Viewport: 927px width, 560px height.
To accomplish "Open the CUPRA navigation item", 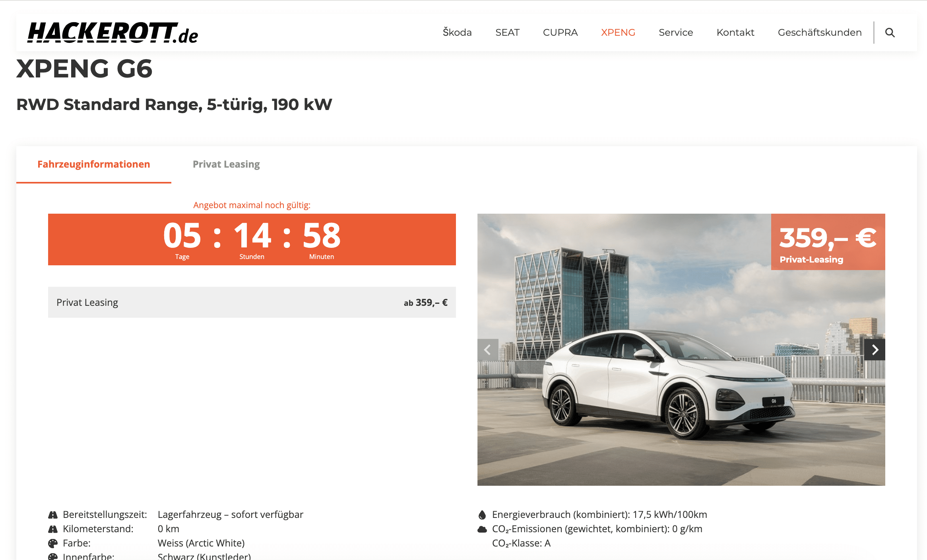I will point(560,33).
